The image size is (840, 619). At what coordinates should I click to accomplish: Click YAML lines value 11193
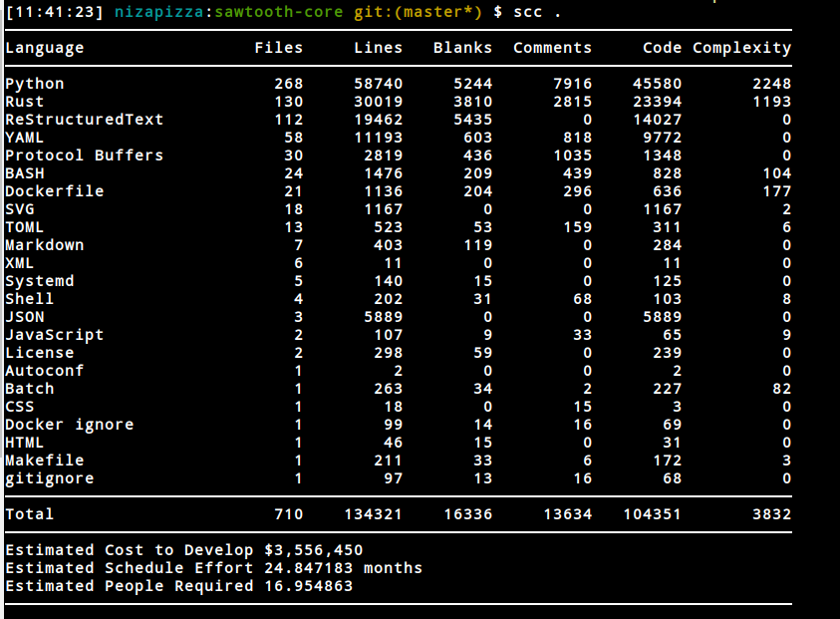click(x=379, y=138)
